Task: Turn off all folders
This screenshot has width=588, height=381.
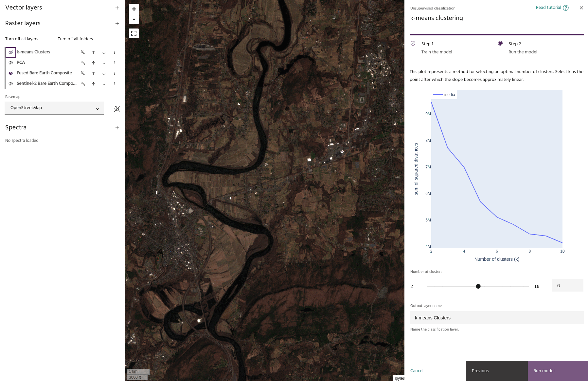Action: pyautogui.click(x=75, y=39)
